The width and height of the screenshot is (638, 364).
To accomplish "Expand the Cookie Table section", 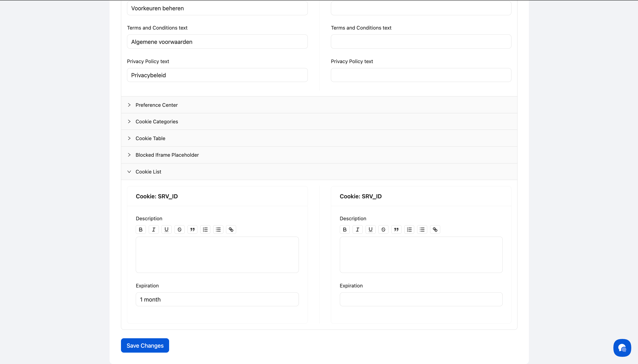I will [x=150, y=138].
